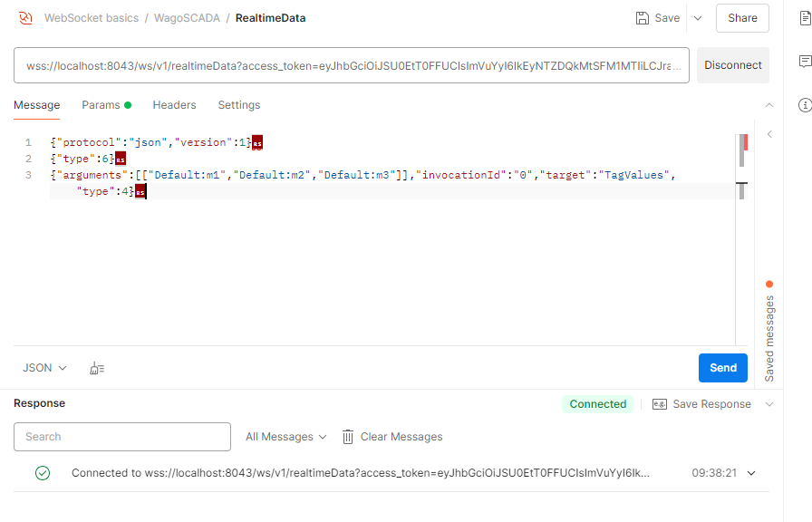Viewport: 812px width, 522px height.
Task: Click the response Search field
Action: click(x=122, y=437)
